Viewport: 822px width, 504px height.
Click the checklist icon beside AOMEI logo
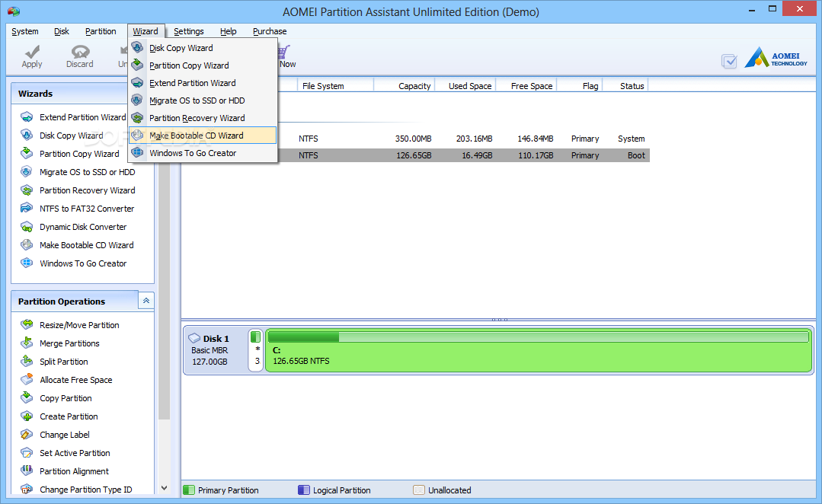(x=729, y=62)
